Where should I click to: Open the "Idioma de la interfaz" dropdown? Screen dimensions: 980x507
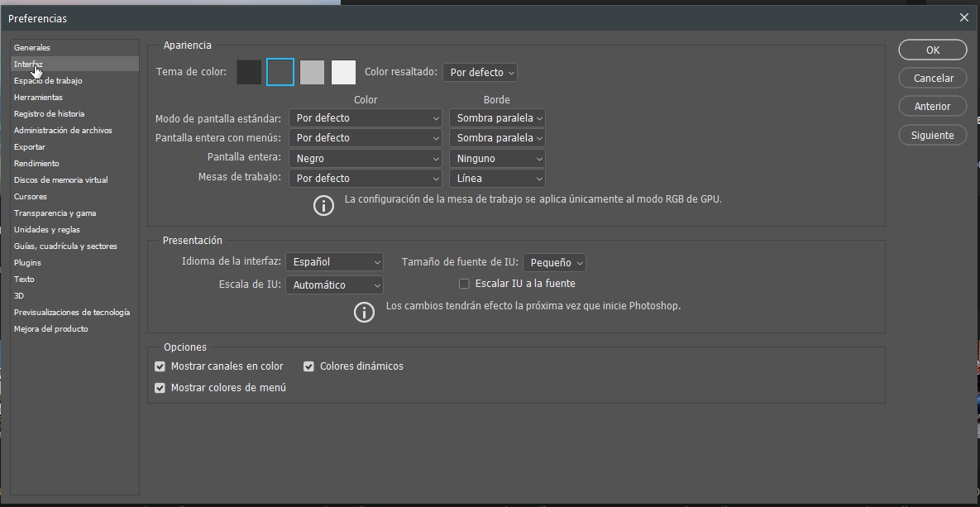point(334,261)
